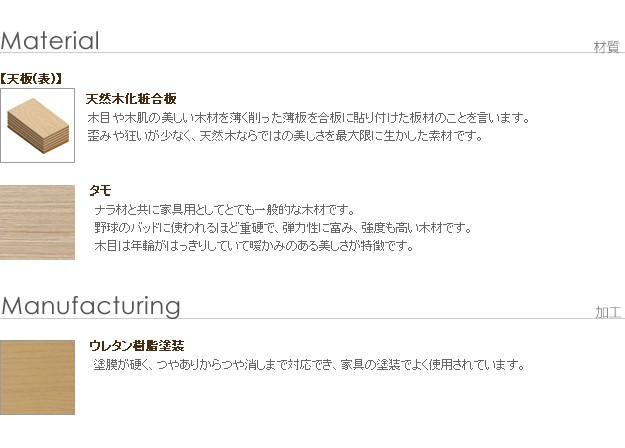
Task: Click the line starting 木目は年輪が
Action: [x=253, y=245]
